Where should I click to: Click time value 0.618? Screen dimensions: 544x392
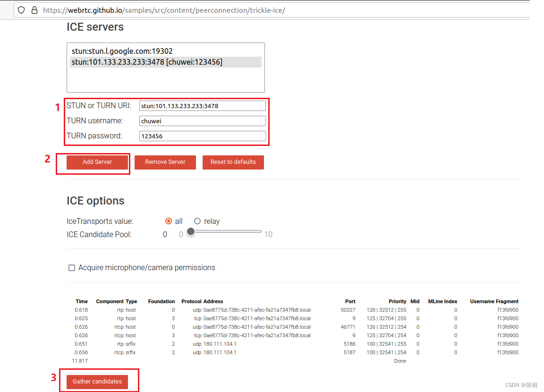pos(81,310)
